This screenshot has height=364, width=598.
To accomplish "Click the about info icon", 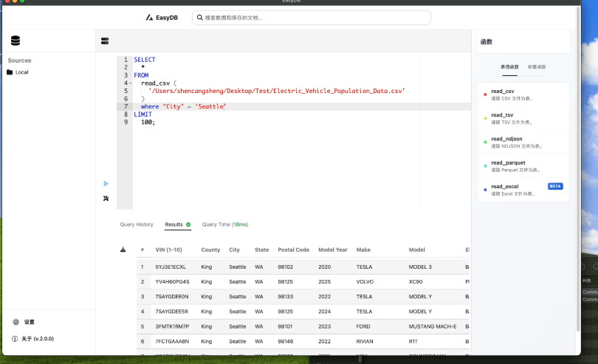I will point(16,339).
